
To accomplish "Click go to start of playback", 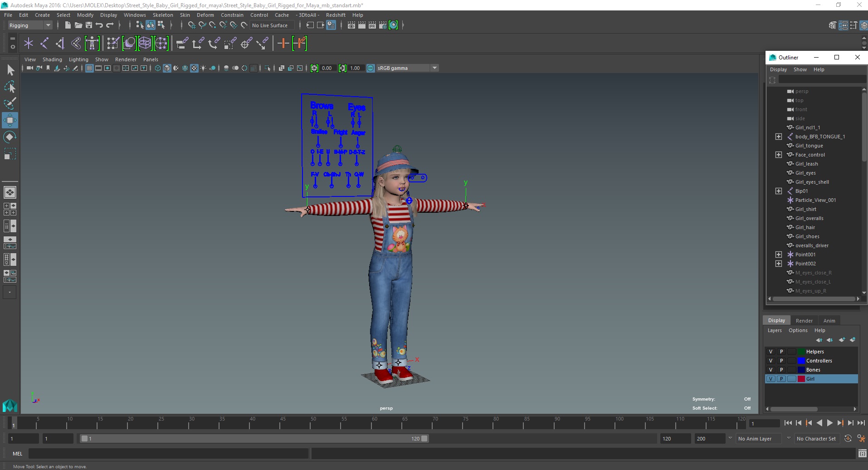I will [788, 423].
